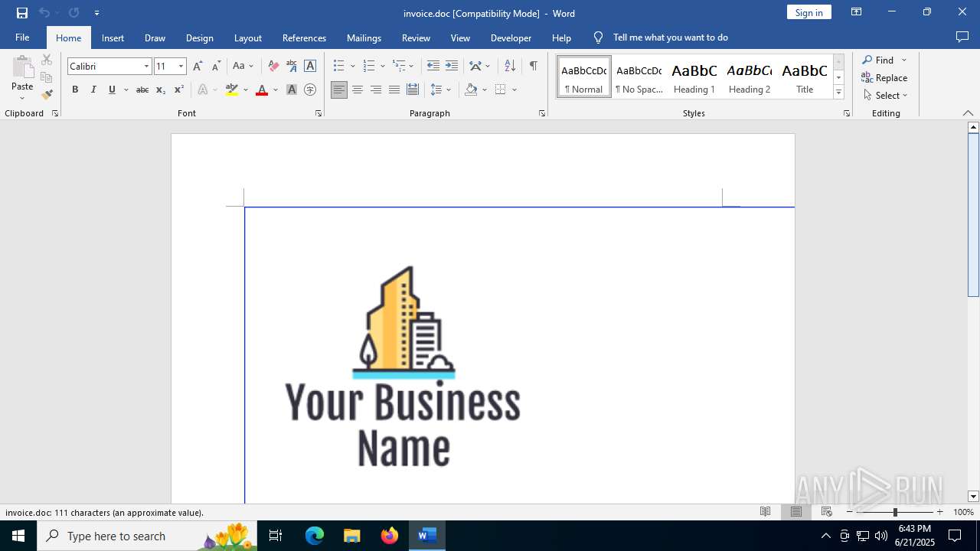Toggle Underline formatting
980x551 pixels.
pos(112,90)
